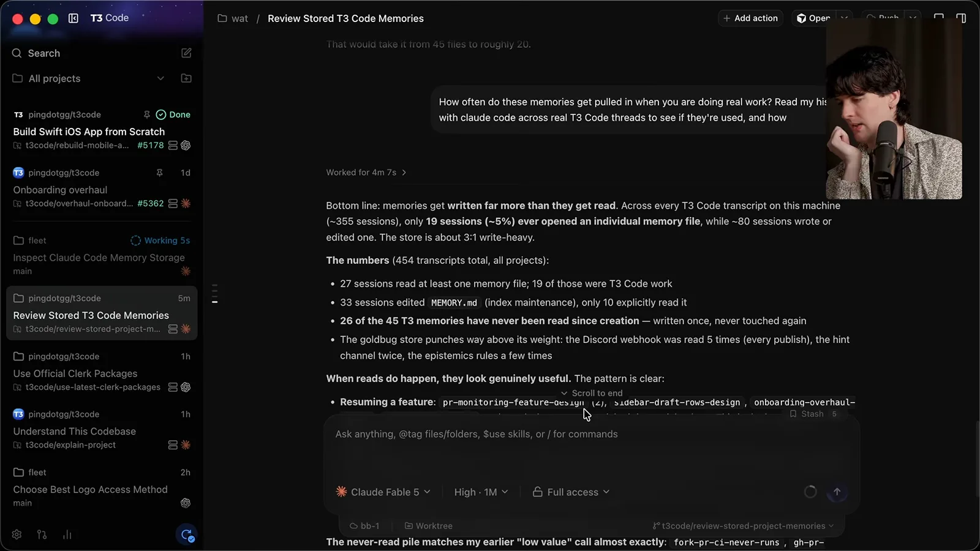The height and width of the screenshot is (551, 980).
Task: Expand the Worked for 4m 7s details
Action: point(366,173)
